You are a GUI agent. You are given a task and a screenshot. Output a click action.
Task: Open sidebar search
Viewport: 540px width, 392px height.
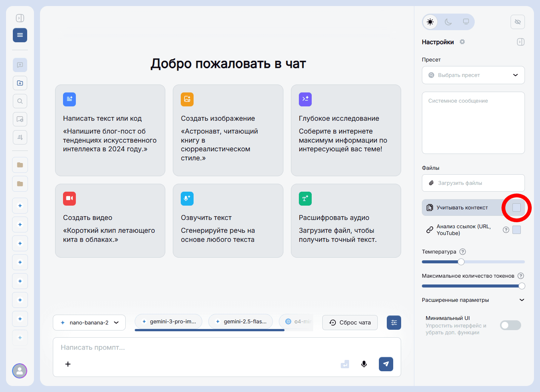[20, 101]
